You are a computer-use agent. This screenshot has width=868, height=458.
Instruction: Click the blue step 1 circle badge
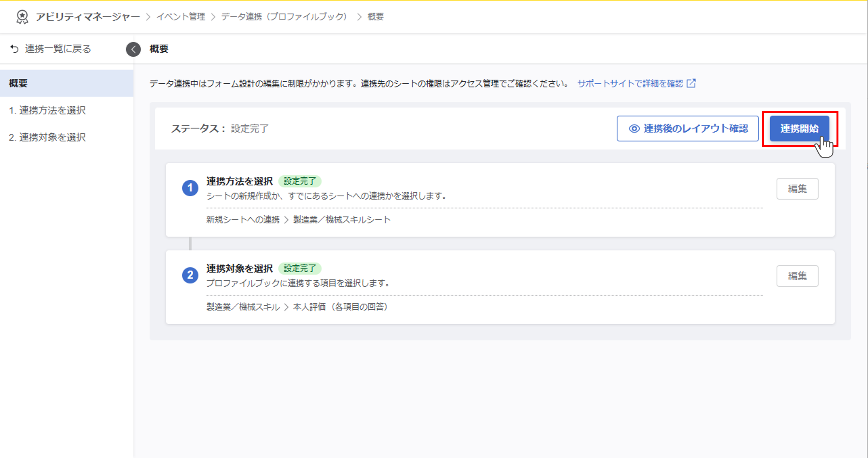coord(190,188)
